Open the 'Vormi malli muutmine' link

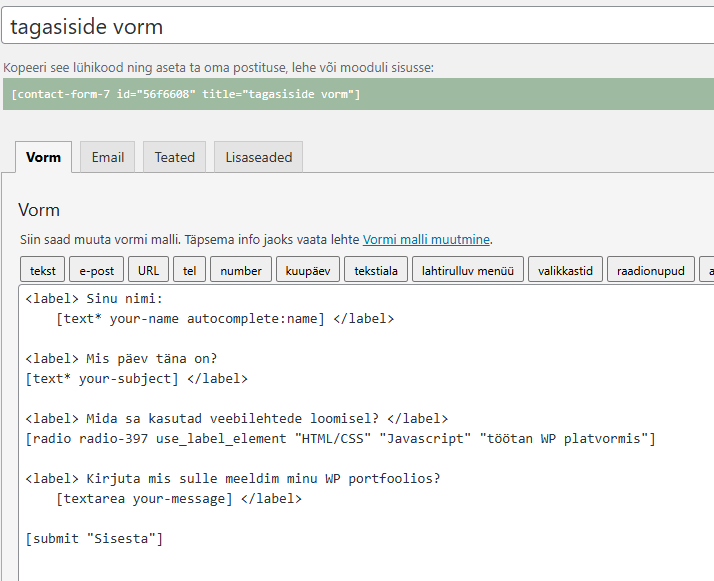click(x=426, y=240)
